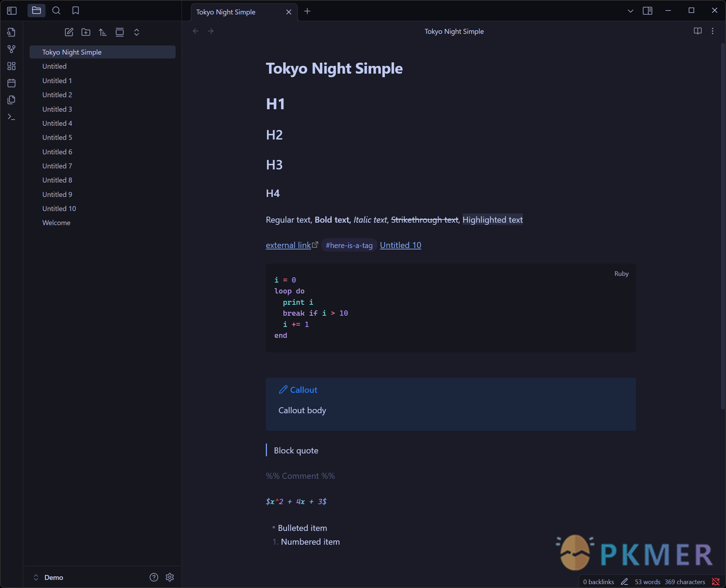The image size is (726, 588).
Task: Open today's daily note calendar icon
Action: pyautogui.click(x=11, y=83)
